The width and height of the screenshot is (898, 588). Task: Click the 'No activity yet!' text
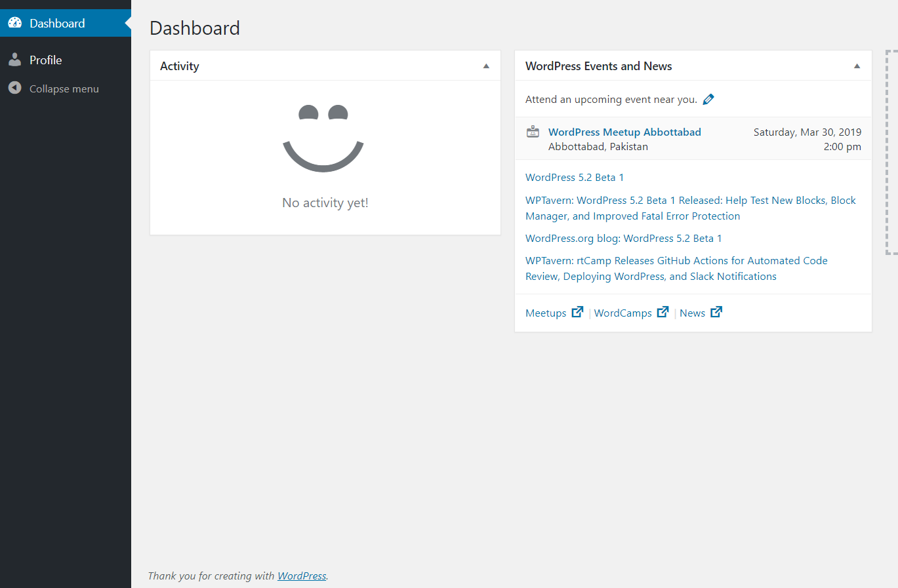click(x=325, y=203)
